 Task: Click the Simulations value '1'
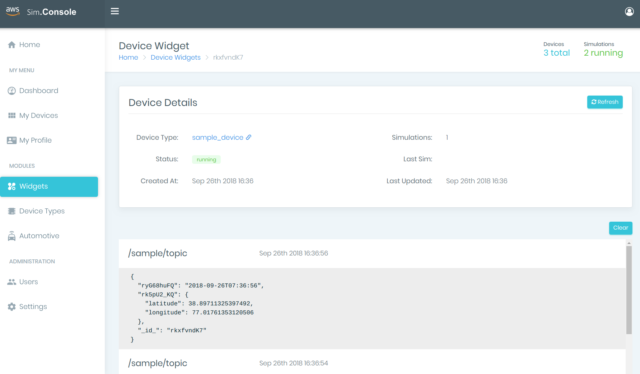tap(447, 138)
